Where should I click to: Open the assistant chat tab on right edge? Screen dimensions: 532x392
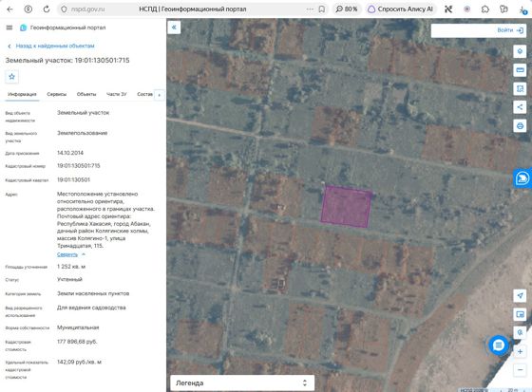click(522, 178)
